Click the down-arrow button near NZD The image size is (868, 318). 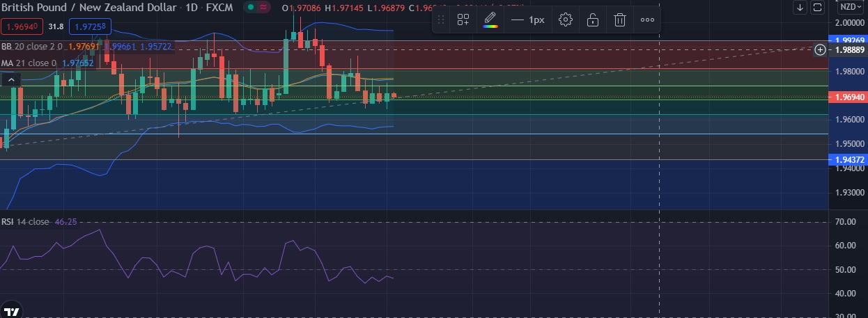coord(800,7)
